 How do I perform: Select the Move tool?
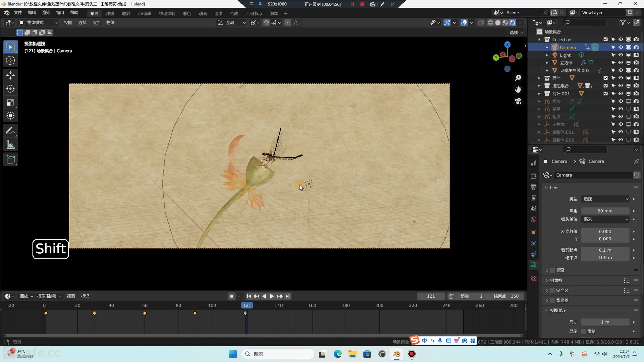click(10, 75)
